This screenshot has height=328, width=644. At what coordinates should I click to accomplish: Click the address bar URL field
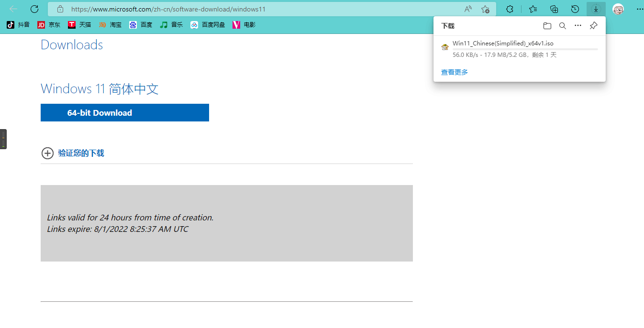click(272, 9)
